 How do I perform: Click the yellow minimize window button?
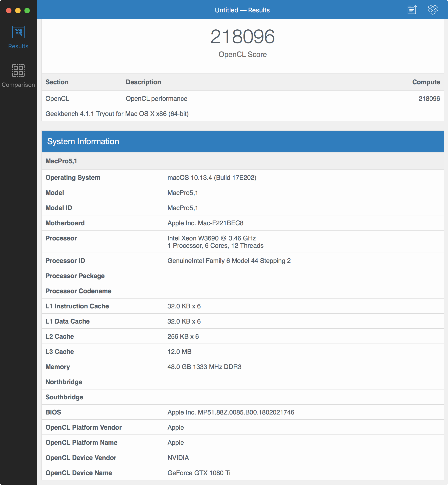click(18, 10)
